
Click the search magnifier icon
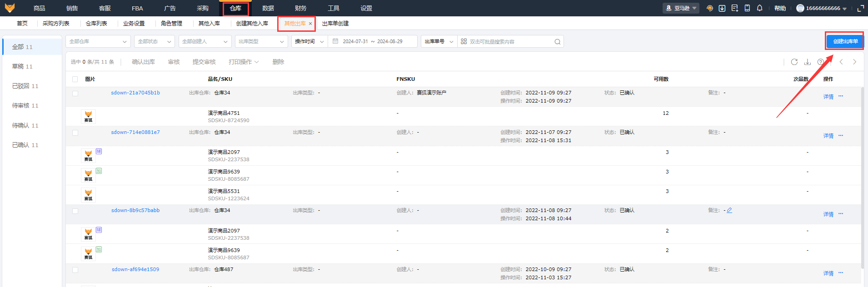click(x=557, y=42)
